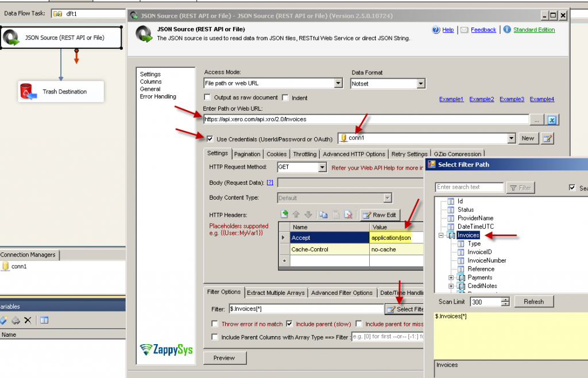588x378 pixels.
Task: Open the Example1 link
Action: tap(451, 99)
